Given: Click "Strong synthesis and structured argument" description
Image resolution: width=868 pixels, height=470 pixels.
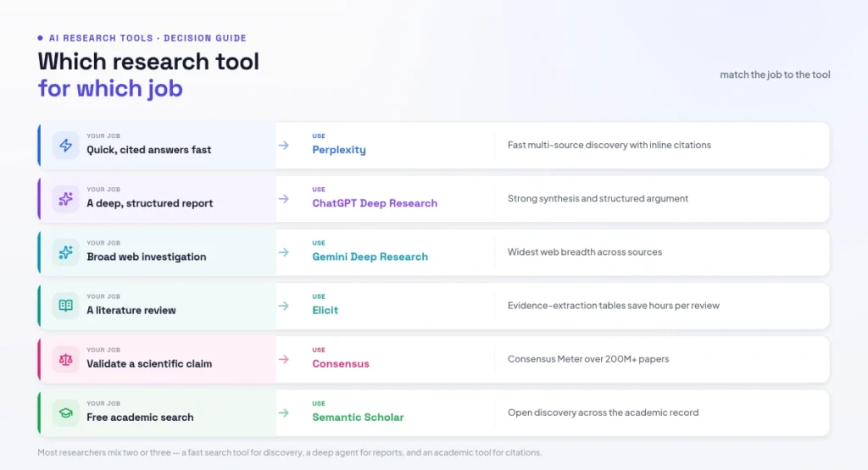Looking at the screenshot, I should tap(598, 198).
